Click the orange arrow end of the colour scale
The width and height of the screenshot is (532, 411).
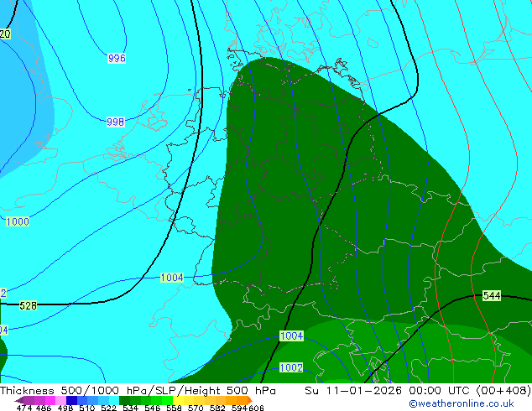click(250, 400)
